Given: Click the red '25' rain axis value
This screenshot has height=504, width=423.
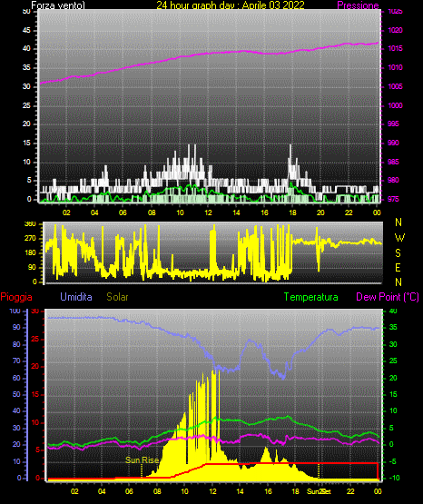Looking at the screenshot, I should click(35, 339).
